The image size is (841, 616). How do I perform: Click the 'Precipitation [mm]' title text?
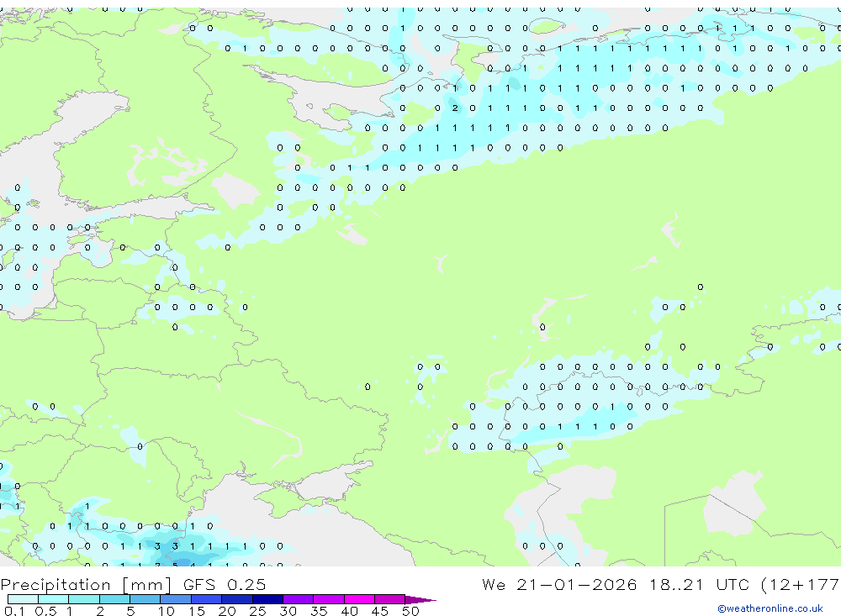point(86,585)
